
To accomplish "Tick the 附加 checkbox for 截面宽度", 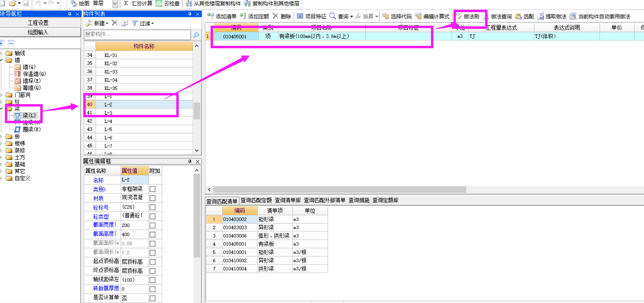I will (152, 226).
